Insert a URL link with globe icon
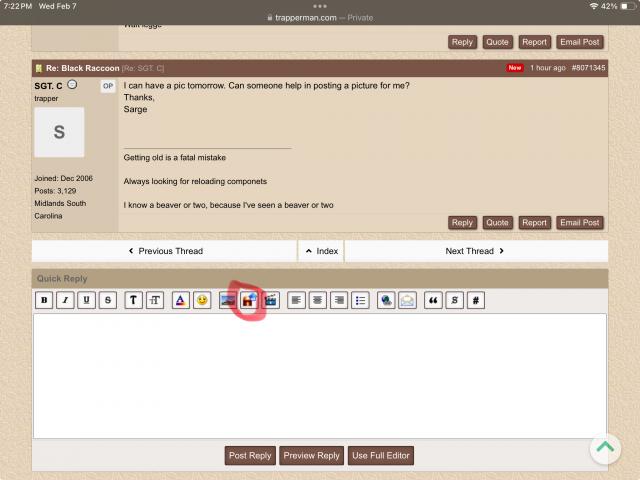The height and width of the screenshot is (480, 640). coord(386,300)
